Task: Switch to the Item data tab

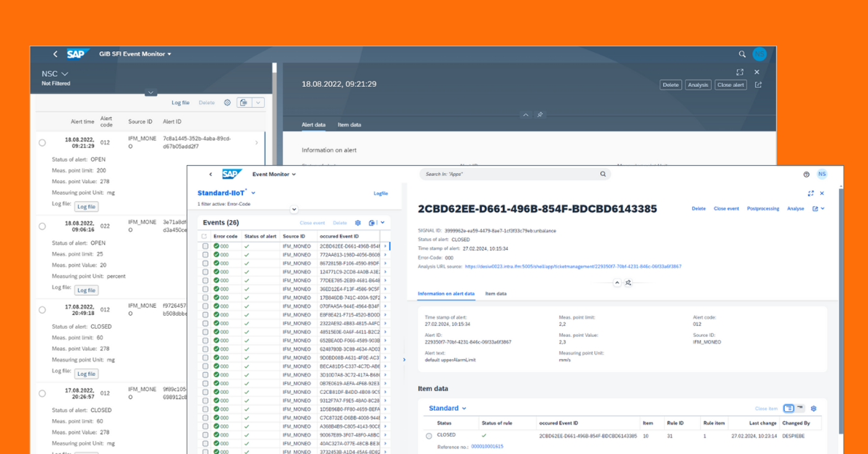Action: point(496,293)
